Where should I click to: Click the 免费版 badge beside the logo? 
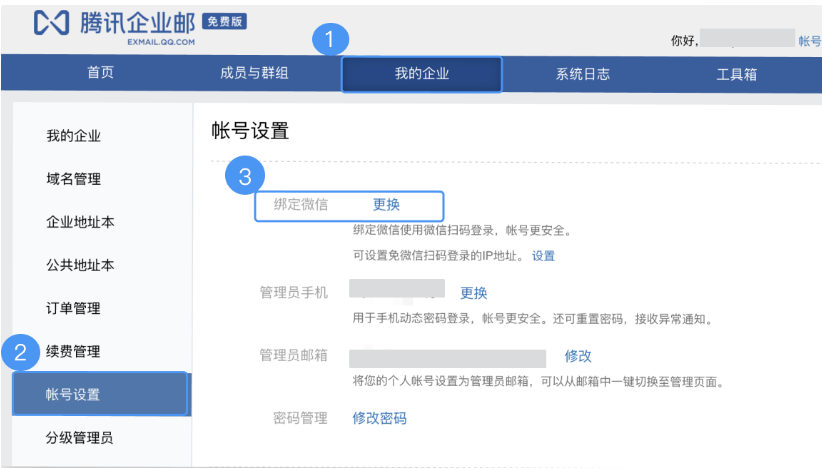click(224, 20)
